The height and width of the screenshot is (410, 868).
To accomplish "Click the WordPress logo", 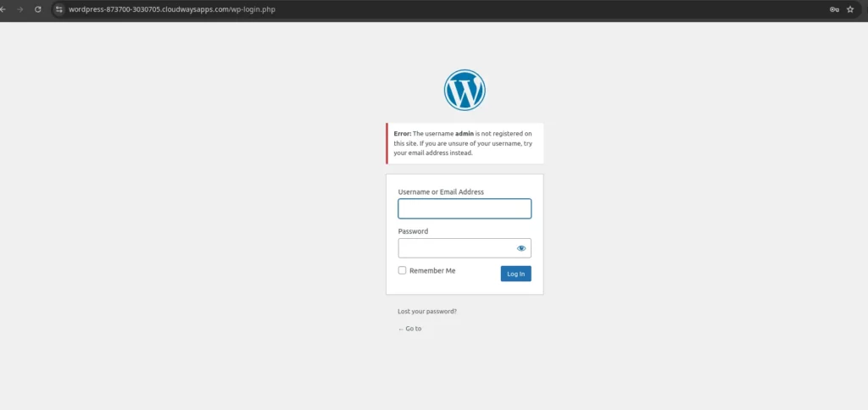I will [x=465, y=90].
